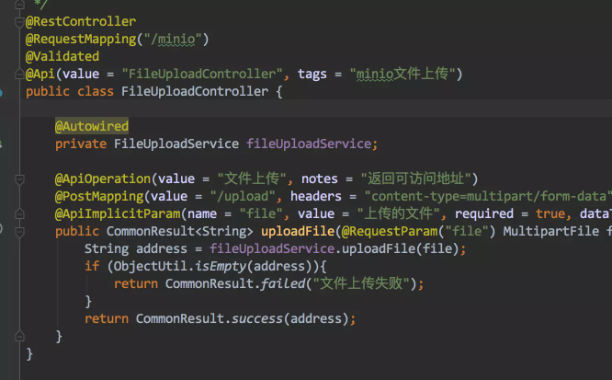Click the isEmpty method call
Screen dimensions: 612x380
(x=220, y=266)
